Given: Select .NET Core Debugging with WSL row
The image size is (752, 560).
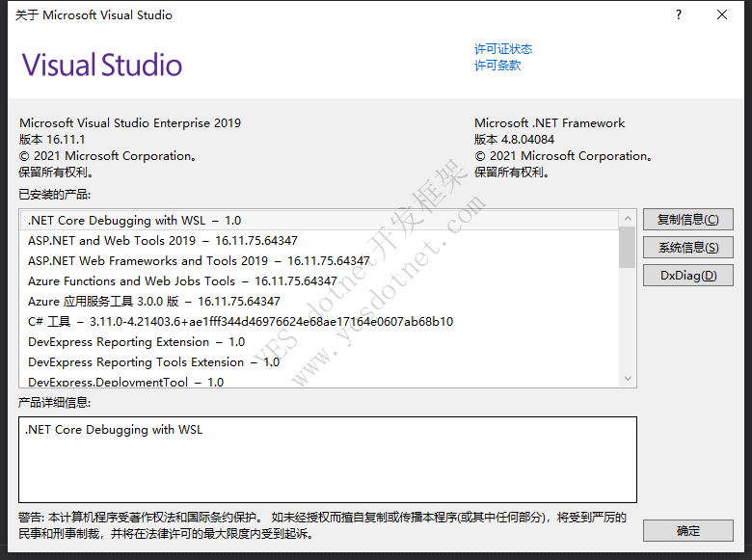Looking at the screenshot, I should (319, 220).
